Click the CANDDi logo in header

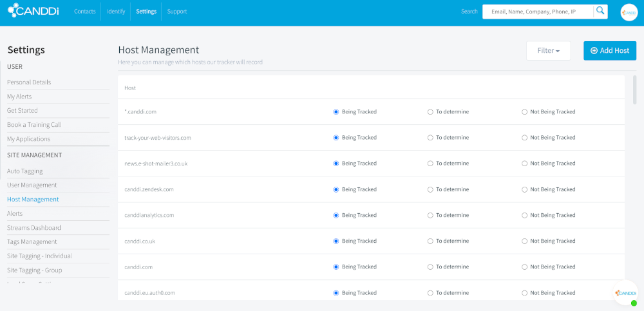(x=33, y=10)
